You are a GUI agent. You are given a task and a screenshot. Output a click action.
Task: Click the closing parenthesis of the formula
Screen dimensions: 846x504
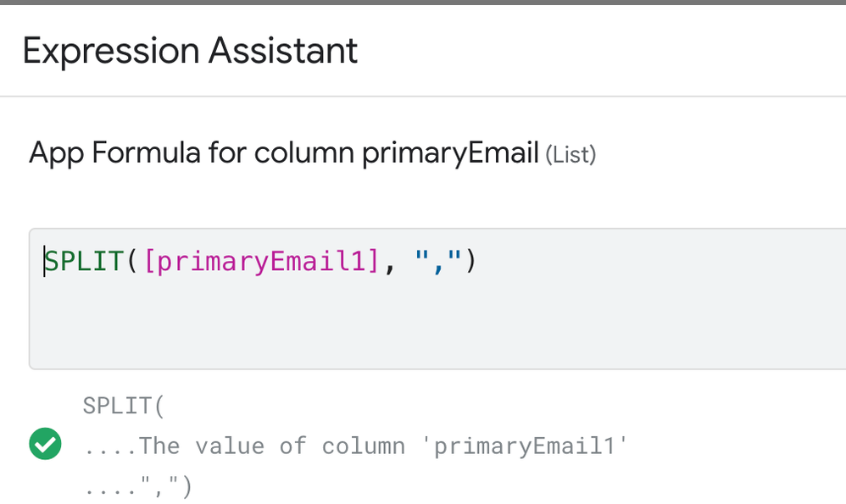pyautogui.click(x=470, y=262)
